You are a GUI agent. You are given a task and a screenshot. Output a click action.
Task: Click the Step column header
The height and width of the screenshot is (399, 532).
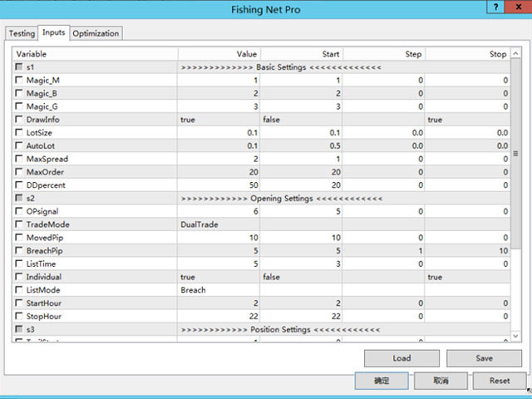(384, 54)
